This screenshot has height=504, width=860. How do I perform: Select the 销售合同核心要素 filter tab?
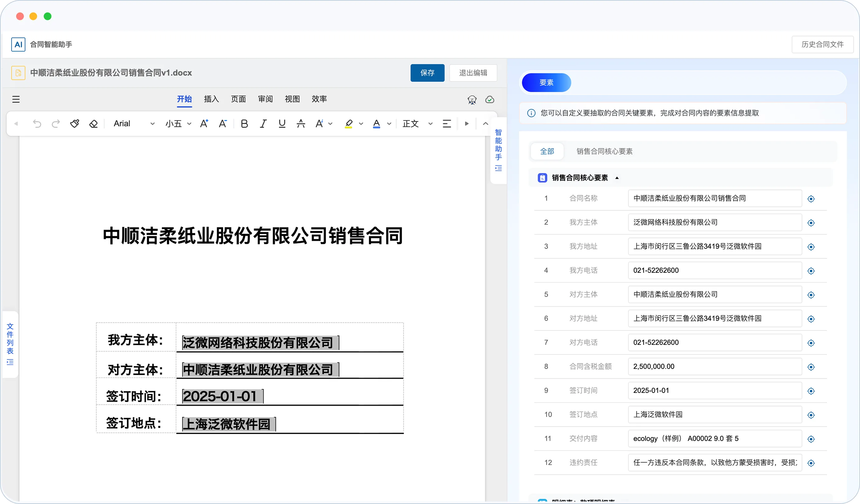tap(604, 151)
